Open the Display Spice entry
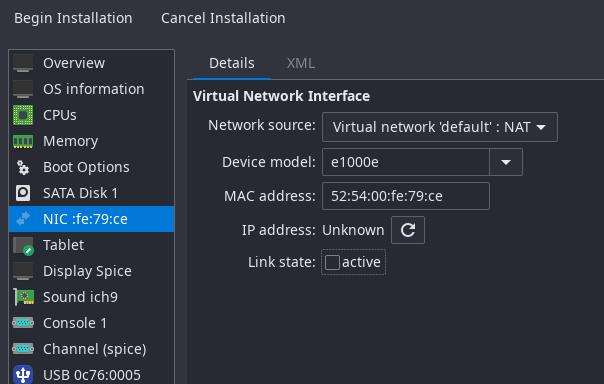Image resolution: width=604 pixels, height=384 pixels. click(92, 271)
